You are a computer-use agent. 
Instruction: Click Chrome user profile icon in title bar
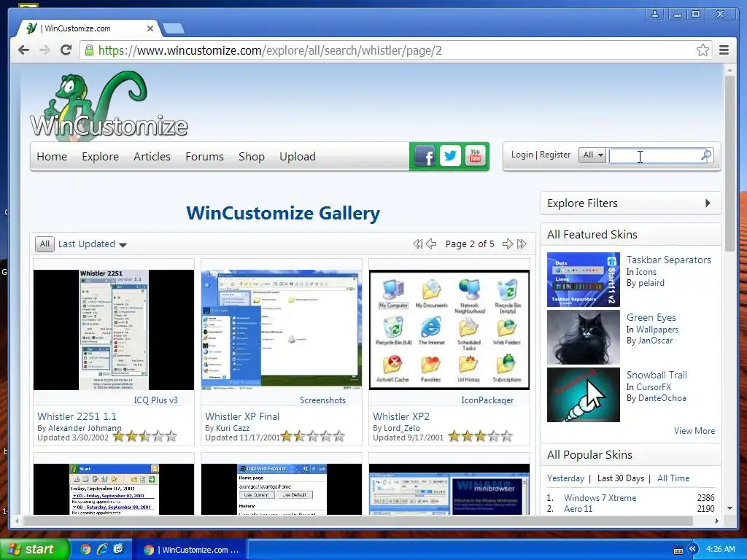pos(656,15)
